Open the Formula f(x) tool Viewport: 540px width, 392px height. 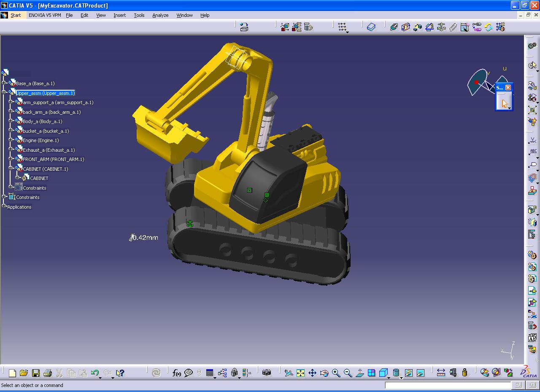pyautogui.click(x=177, y=373)
